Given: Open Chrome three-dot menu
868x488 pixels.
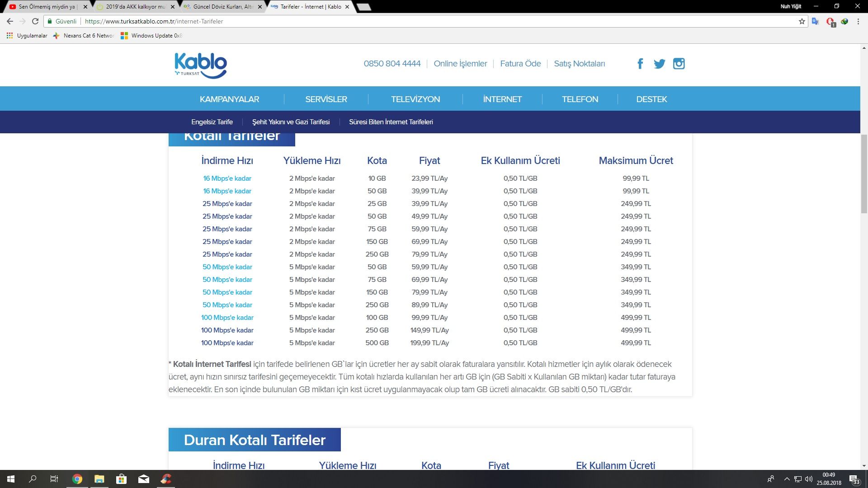Looking at the screenshot, I should coord(858,21).
